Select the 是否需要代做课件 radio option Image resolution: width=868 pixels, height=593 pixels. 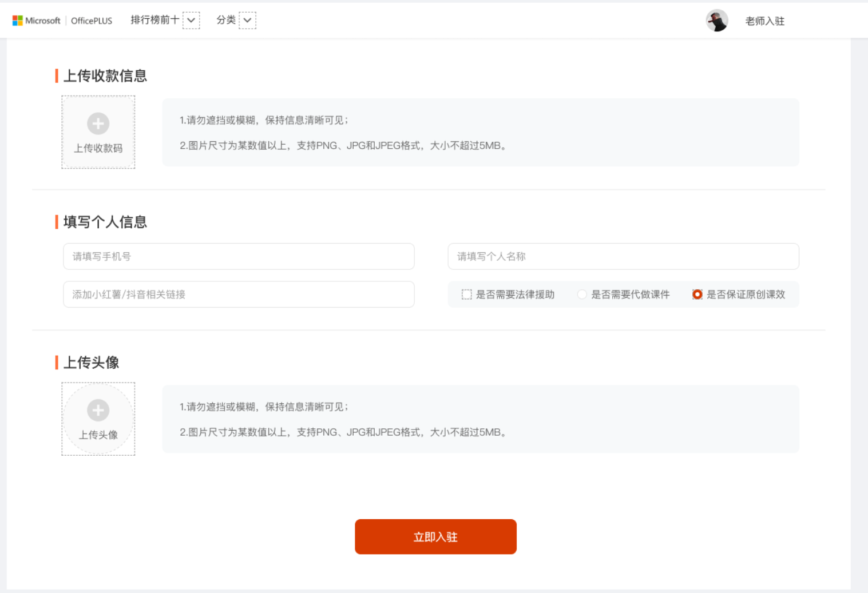point(582,294)
